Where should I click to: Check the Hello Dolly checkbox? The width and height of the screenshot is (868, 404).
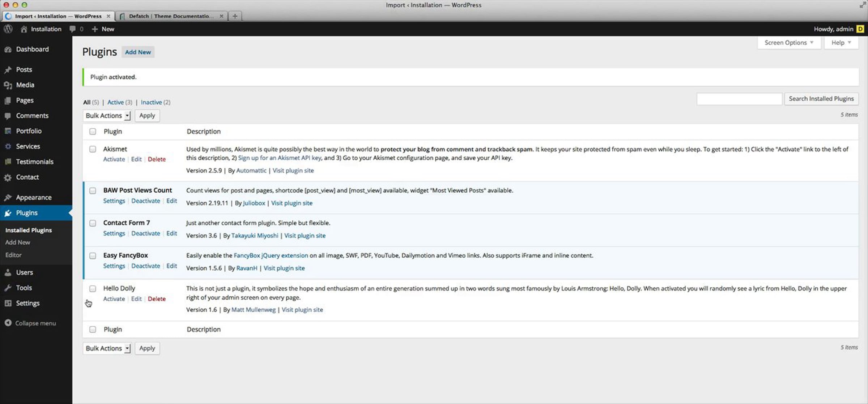point(93,288)
